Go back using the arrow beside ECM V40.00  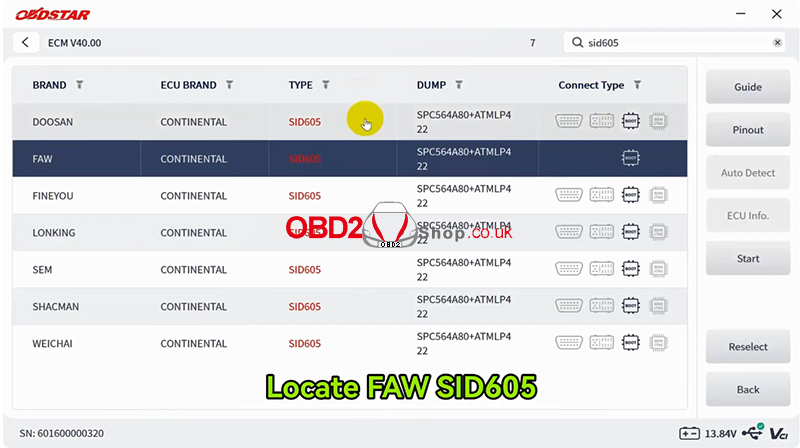click(25, 42)
